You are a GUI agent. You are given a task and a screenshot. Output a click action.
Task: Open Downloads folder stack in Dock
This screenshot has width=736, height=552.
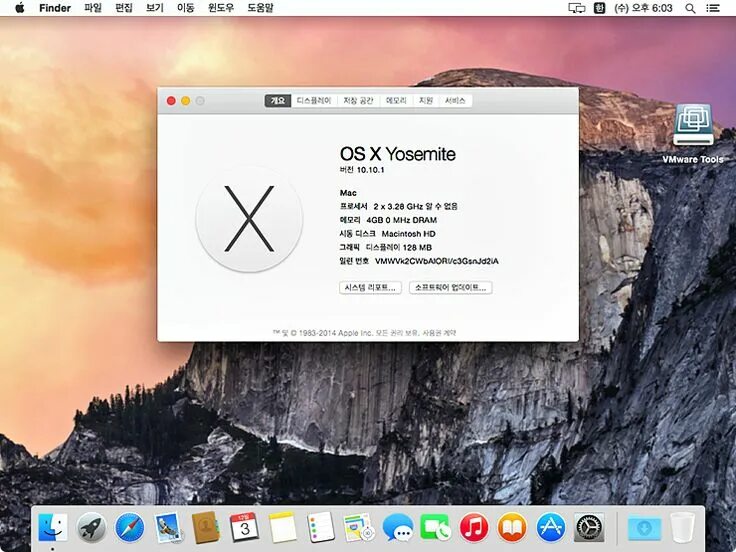[x=644, y=529]
